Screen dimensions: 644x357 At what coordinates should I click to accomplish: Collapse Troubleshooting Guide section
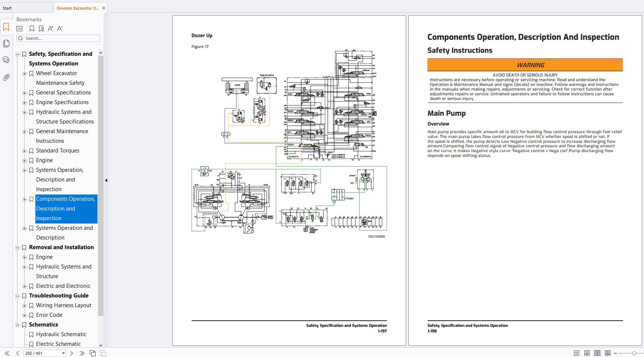click(17, 296)
